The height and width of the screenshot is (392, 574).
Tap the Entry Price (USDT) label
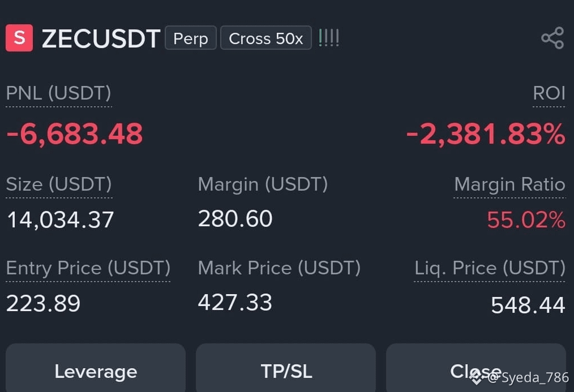pos(88,268)
